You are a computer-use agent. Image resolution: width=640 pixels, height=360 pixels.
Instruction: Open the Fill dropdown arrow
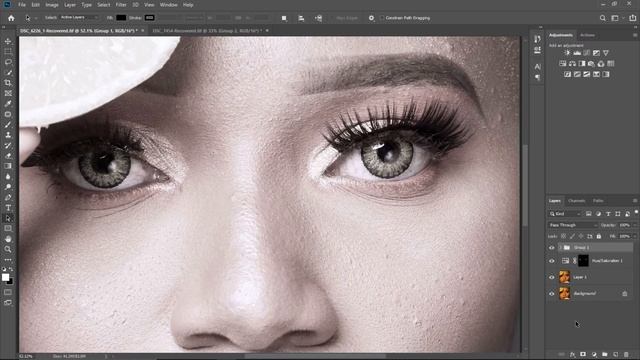click(634, 236)
